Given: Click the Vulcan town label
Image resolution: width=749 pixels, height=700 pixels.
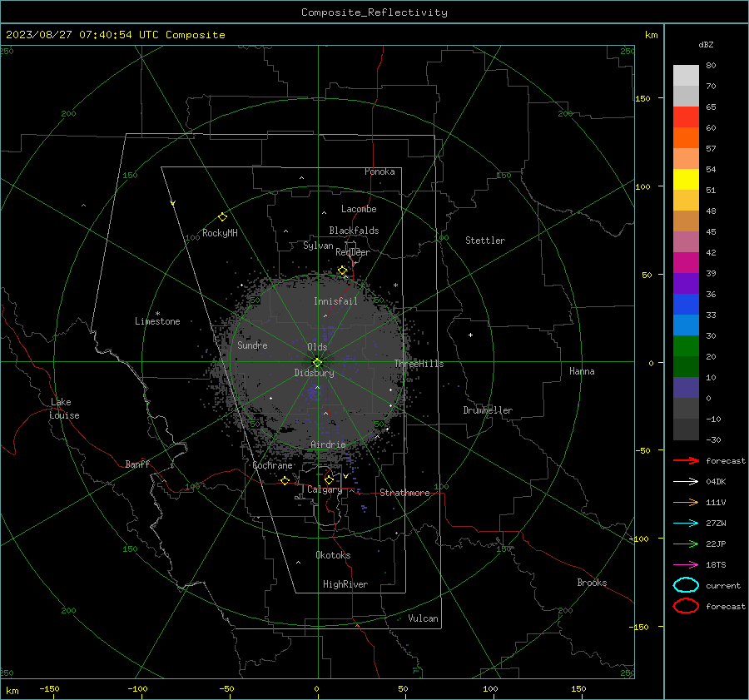Looking at the screenshot, I should point(423,618).
